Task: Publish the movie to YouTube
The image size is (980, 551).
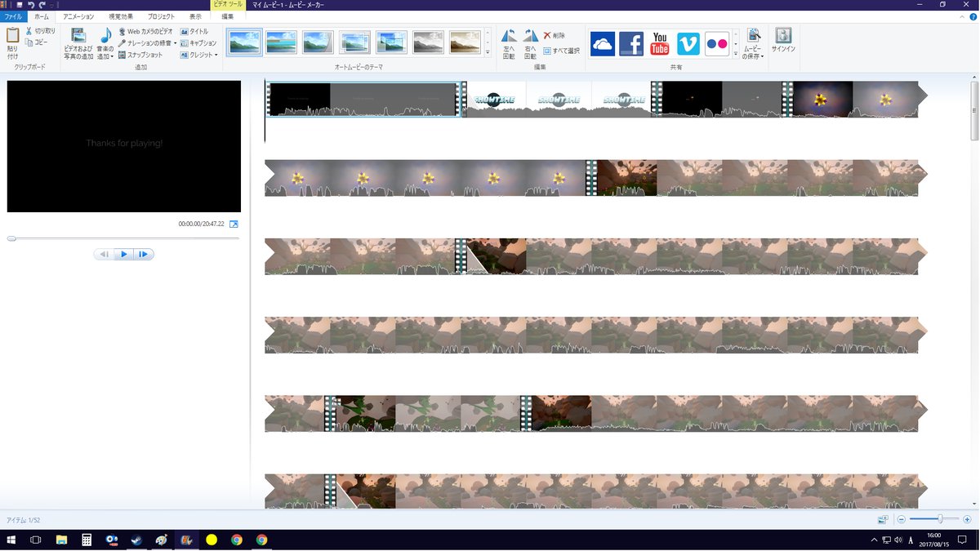Action: click(660, 43)
